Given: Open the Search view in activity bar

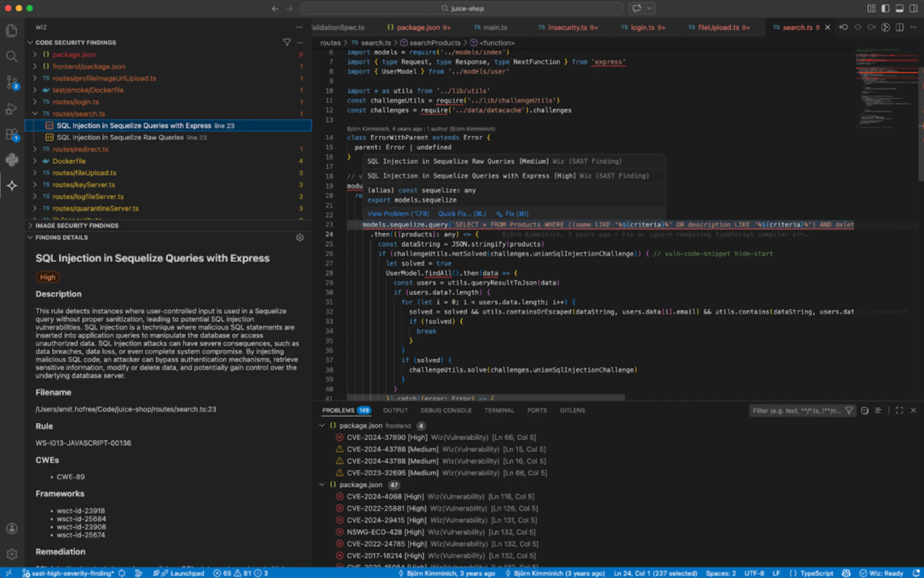Looking at the screenshot, I should pos(12,57).
